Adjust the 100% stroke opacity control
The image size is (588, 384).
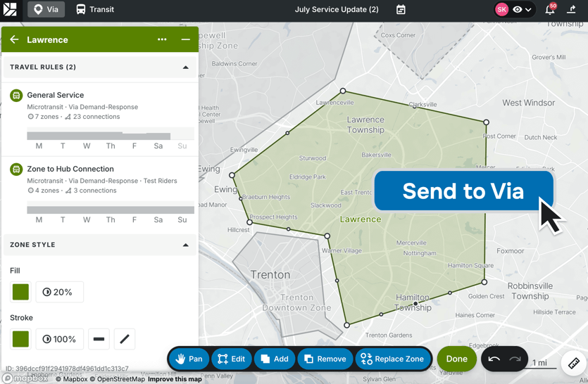click(60, 339)
